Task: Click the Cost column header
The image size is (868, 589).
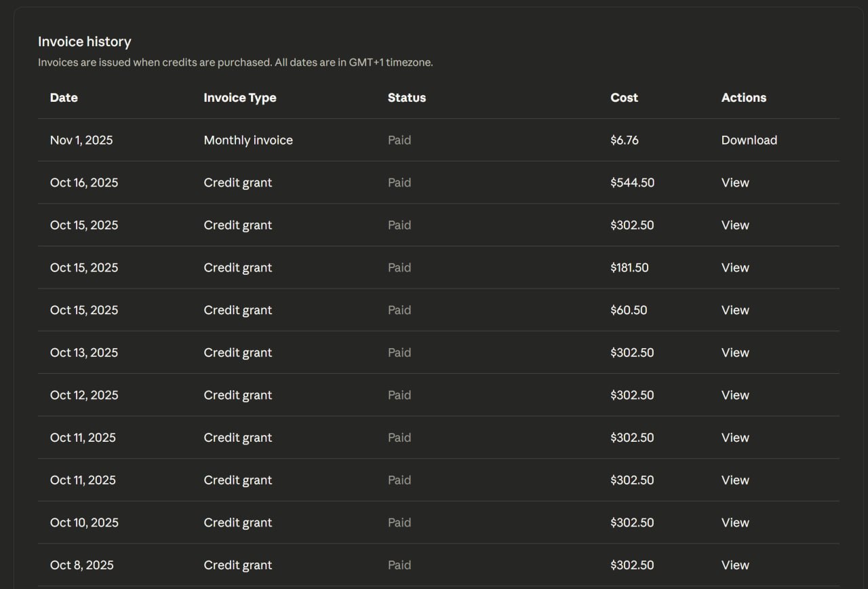Action: pyautogui.click(x=624, y=98)
